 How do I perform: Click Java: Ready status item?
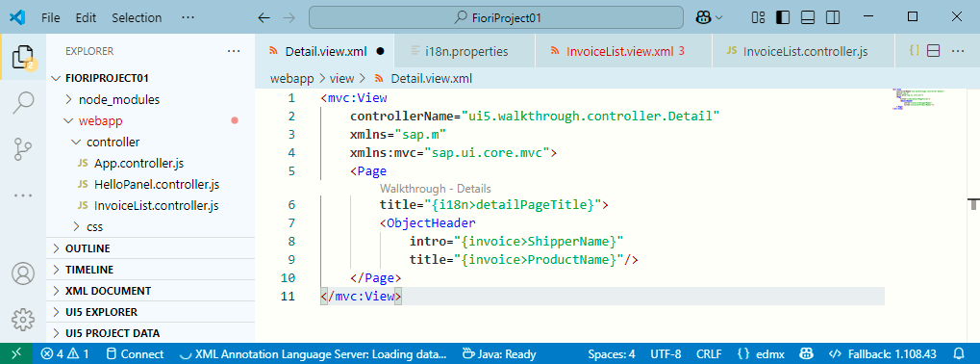tap(499, 354)
